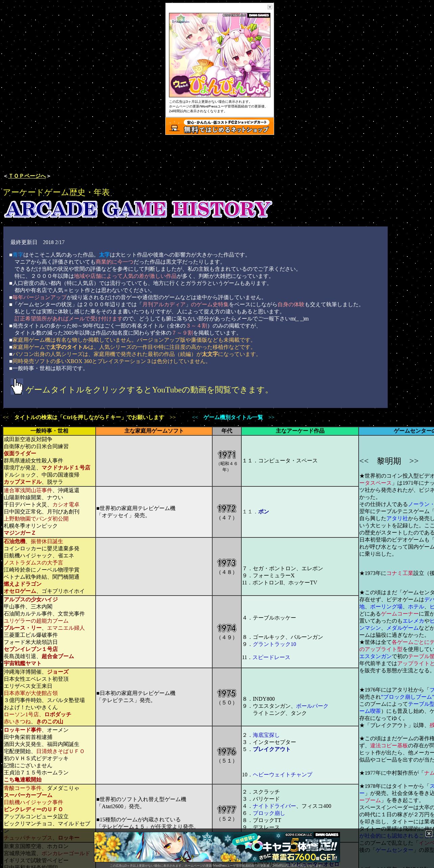Open グラントラック10 video link
This screenshot has width=434, height=868.
click(274, 644)
